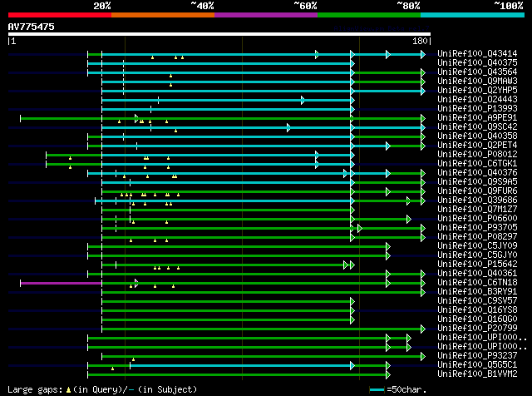Select the UniRef100_C9SV57 label

(x=477, y=301)
